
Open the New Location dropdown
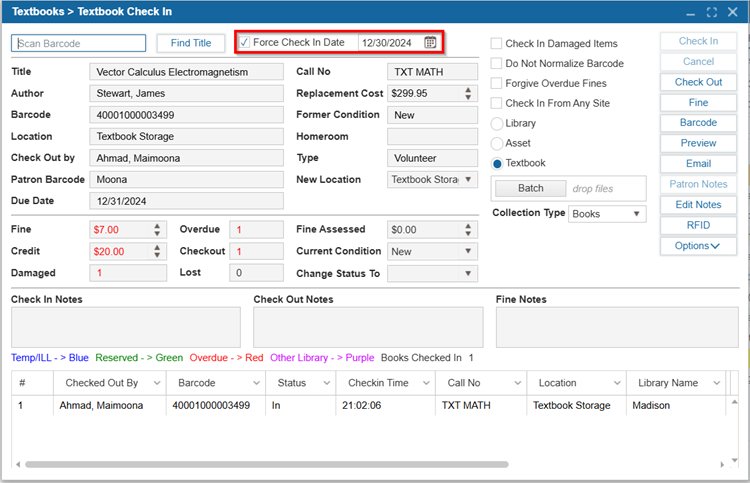coord(468,179)
